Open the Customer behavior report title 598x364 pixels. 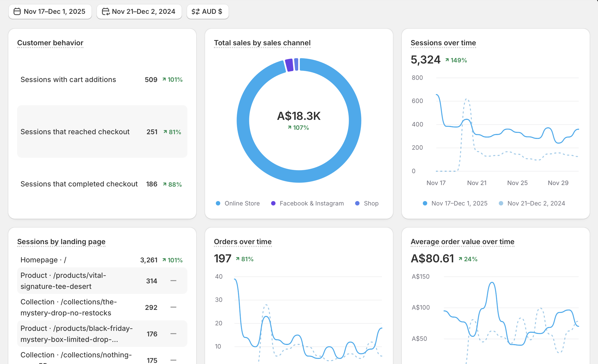pyautogui.click(x=50, y=43)
